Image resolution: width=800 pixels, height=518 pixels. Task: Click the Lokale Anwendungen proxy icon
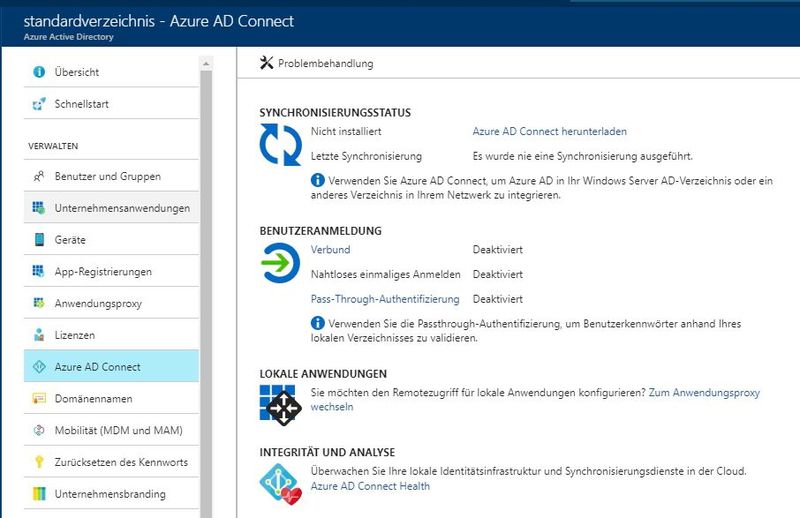[x=280, y=405]
